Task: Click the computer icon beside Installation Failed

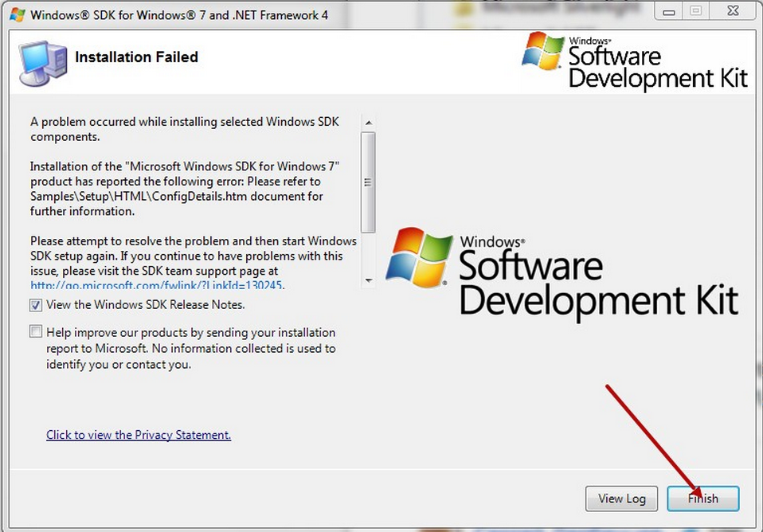Action: pyautogui.click(x=43, y=63)
